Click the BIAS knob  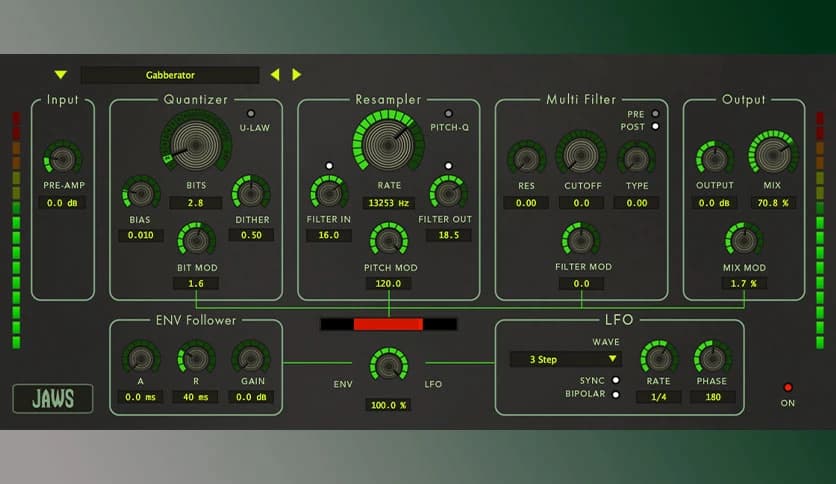tap(141, 193)
